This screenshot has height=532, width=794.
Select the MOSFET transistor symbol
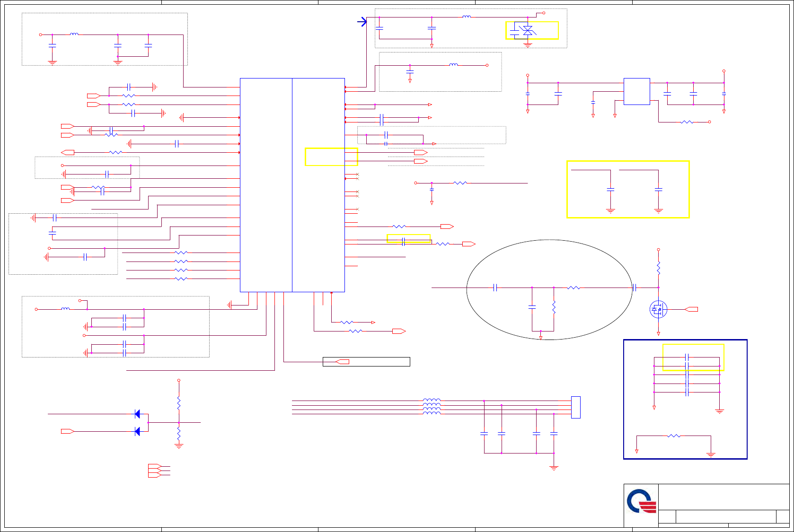pyautogui.click(x=658, y=309)
